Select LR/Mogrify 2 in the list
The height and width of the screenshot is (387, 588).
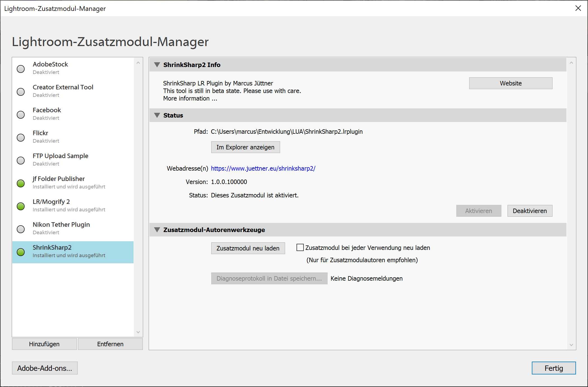(x=73, y=206)
